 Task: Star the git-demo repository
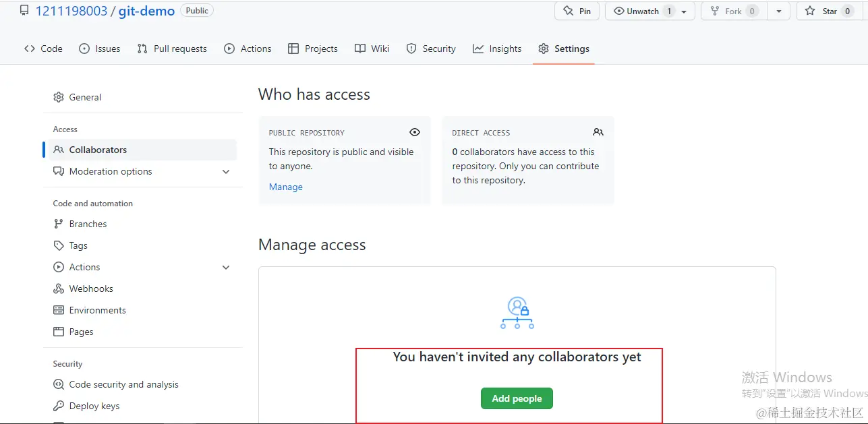(x=830, y=11)
